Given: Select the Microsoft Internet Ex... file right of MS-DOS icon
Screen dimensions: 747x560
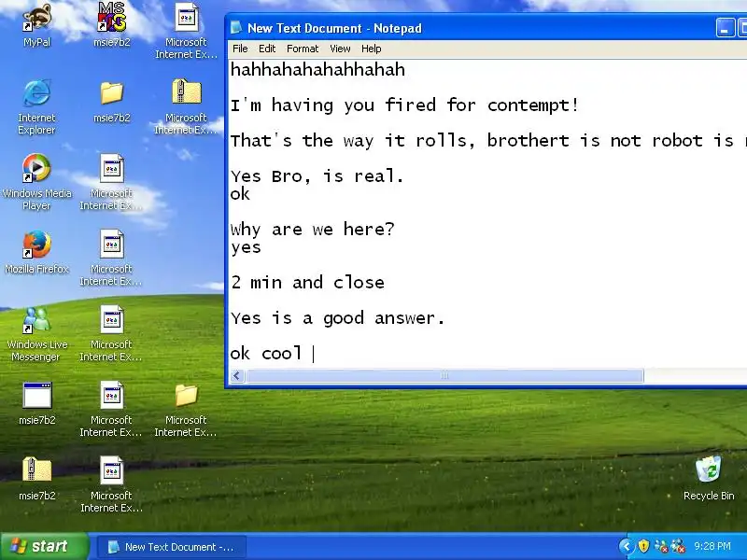Looking at the screenshot, I should point(186,31).
